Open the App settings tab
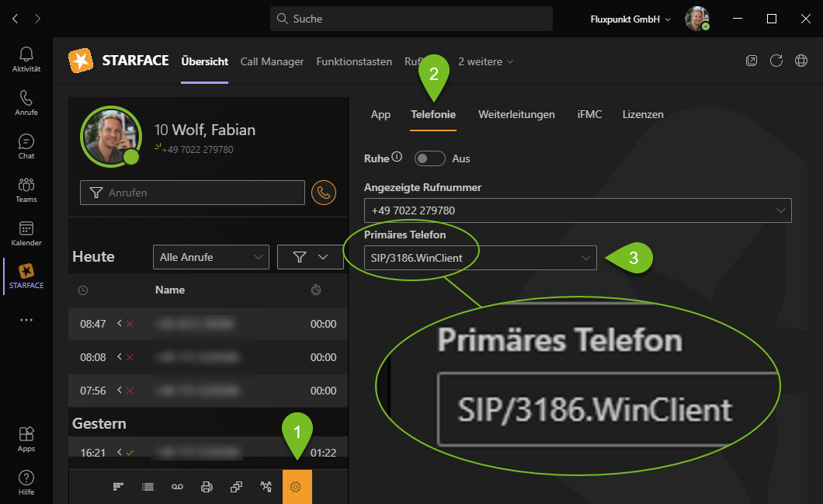The width and height of the screenshot is (823, 504). (x=380, y=114)
